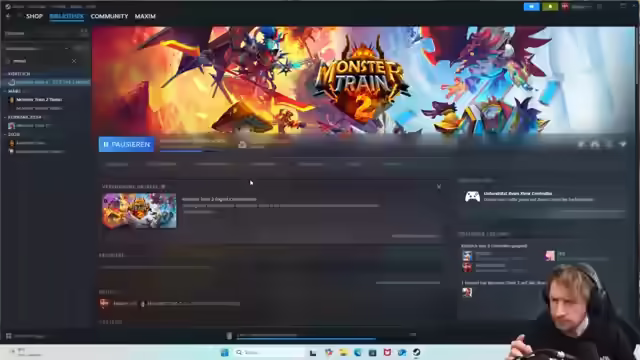
Task: Open the pink friend avatar in friends panel
Action: [550, 256]
